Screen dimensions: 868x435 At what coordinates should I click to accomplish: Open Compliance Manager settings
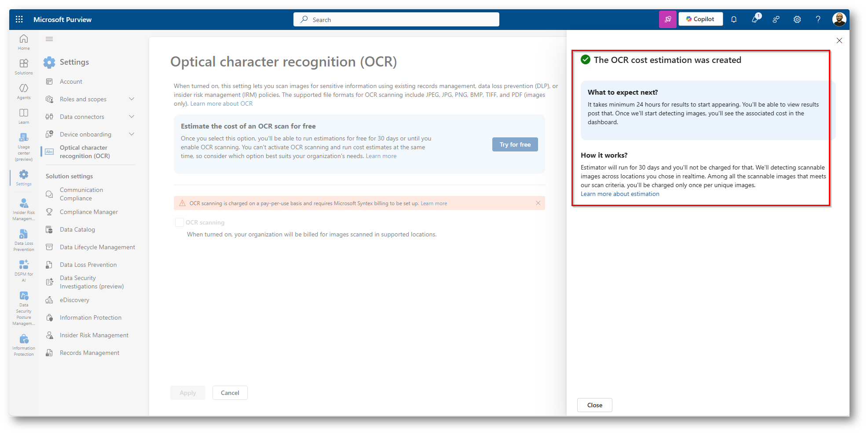[x=89, y=212]
